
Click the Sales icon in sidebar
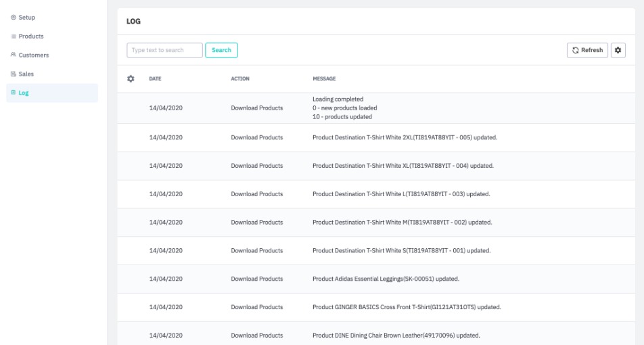pos(11,74)
